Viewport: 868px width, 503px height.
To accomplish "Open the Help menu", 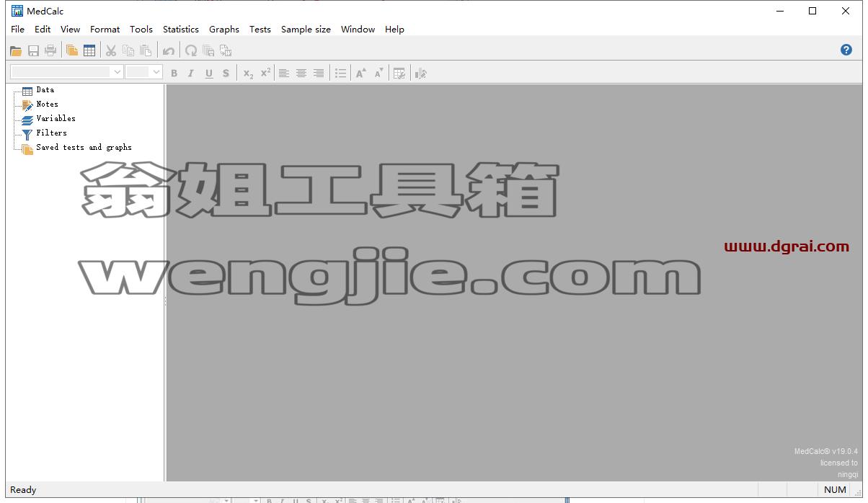I will tap(395, 30).
